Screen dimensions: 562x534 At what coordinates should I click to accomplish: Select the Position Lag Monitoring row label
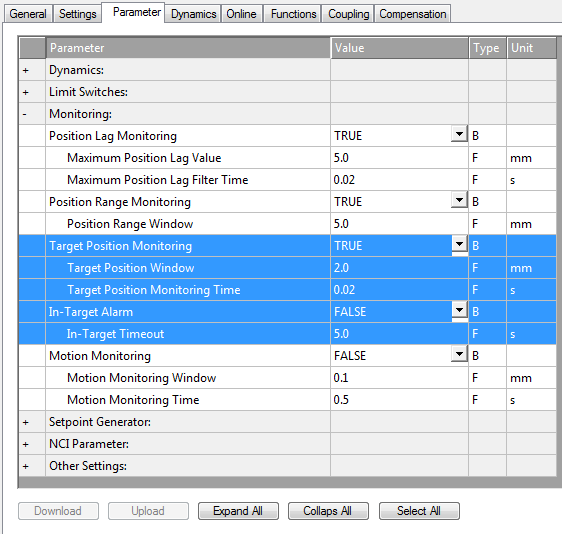(x=113, y=136)
